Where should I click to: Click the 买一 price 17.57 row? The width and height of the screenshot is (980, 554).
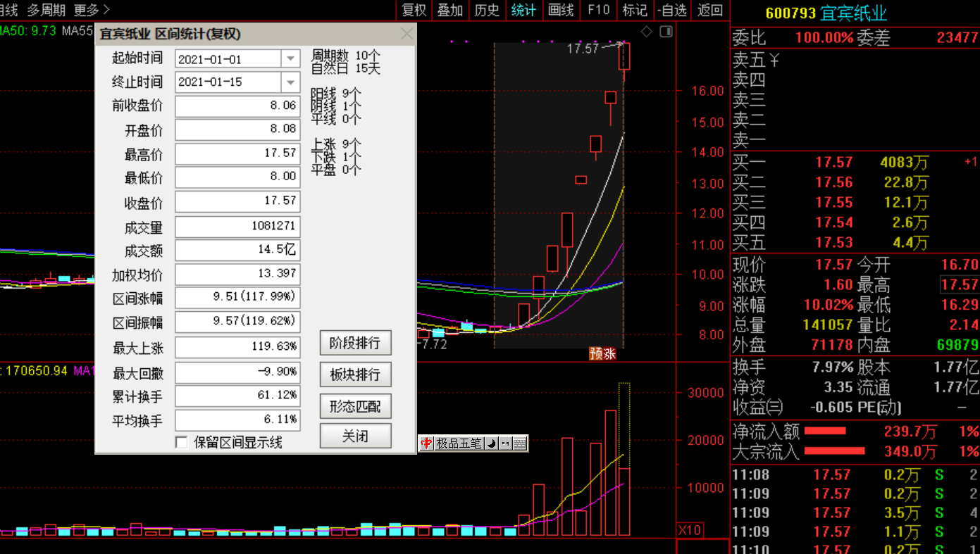(x=855, y=163)
